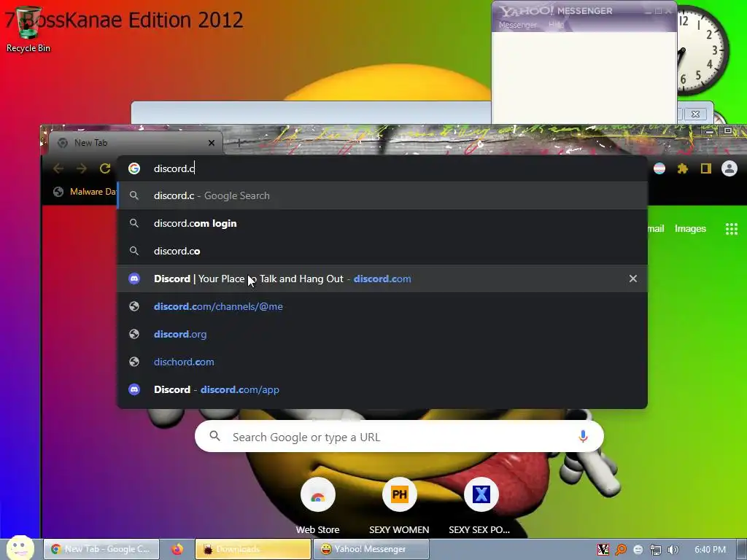
Task: Click the orange magnifier tray icon
Action: point(621,550)
